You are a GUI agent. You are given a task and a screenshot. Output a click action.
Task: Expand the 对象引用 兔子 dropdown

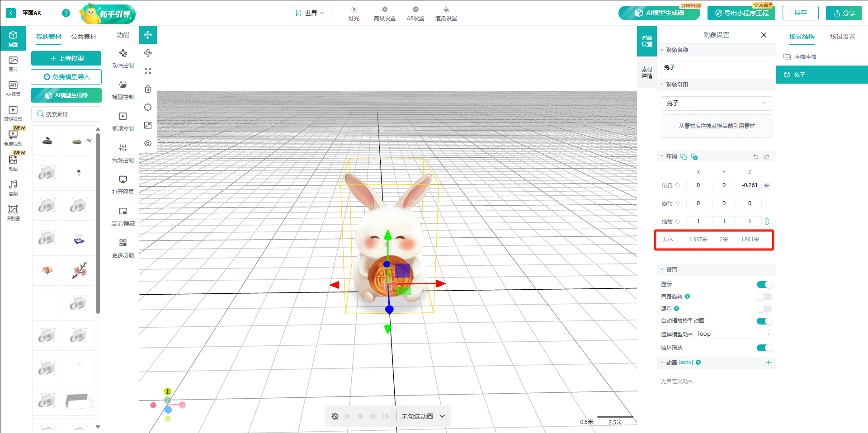pos(716,103)
